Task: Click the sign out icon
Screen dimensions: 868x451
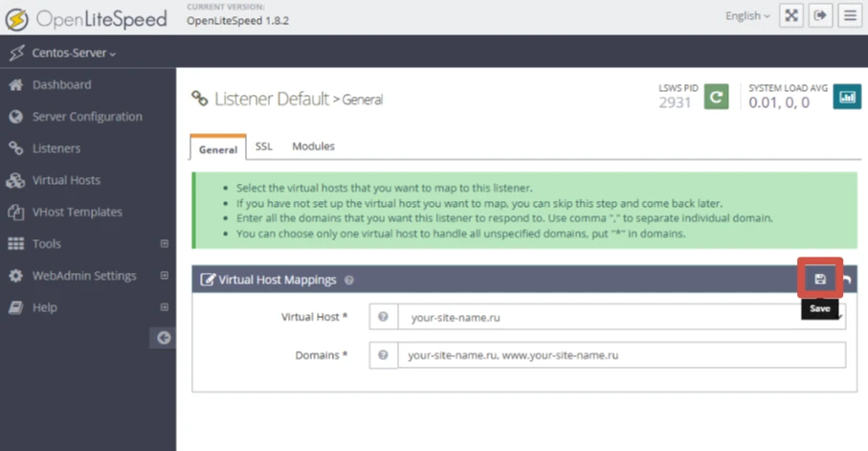Action: 820,15
